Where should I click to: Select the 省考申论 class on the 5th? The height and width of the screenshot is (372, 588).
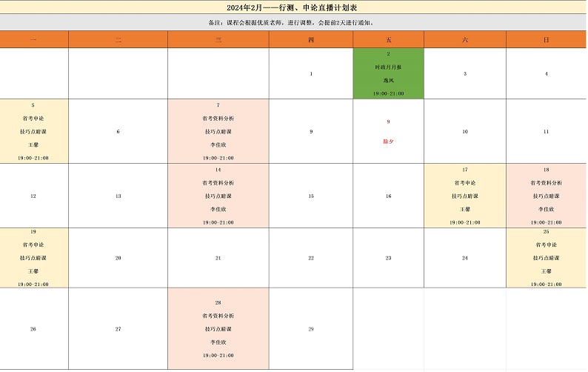point(33,131)
